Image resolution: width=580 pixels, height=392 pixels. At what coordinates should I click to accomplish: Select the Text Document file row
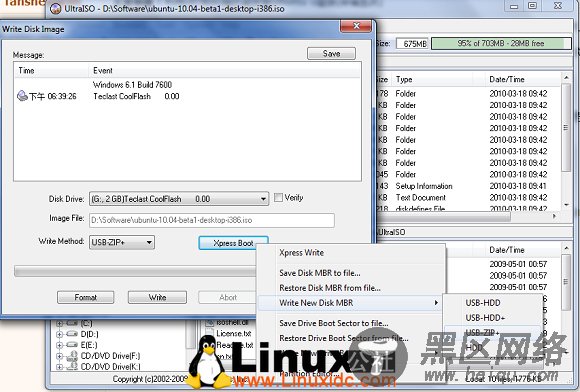(x=469, y=197)
